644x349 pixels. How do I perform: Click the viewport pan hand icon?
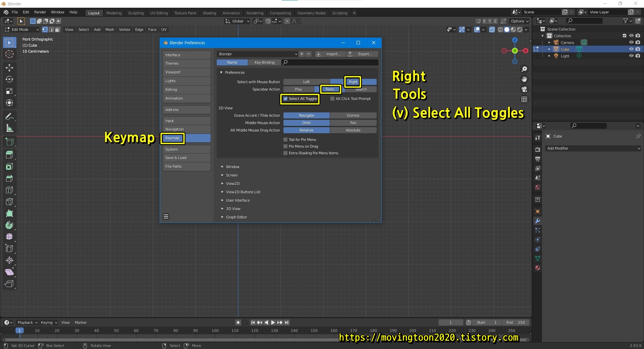524,79
